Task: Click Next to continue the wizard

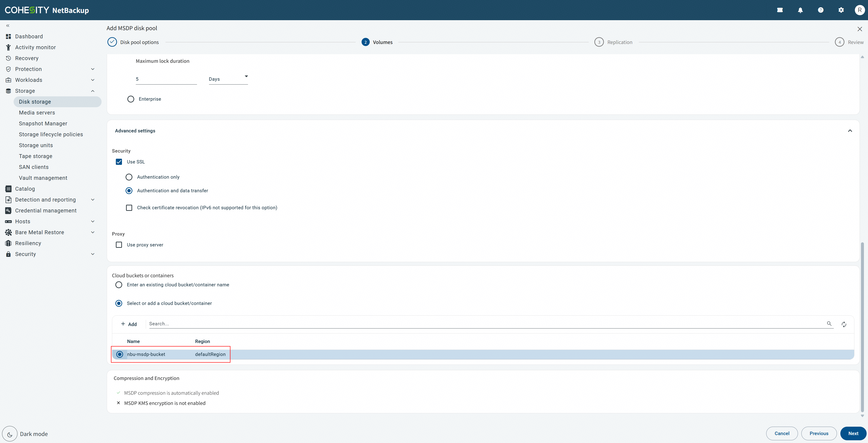Action: [x=853, y=433]
